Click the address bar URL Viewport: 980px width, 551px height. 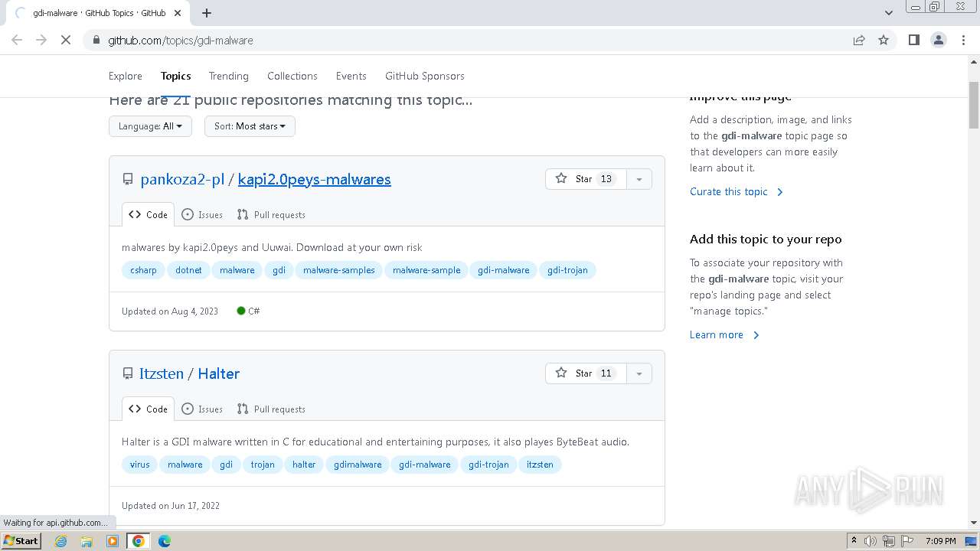point(181,40)
